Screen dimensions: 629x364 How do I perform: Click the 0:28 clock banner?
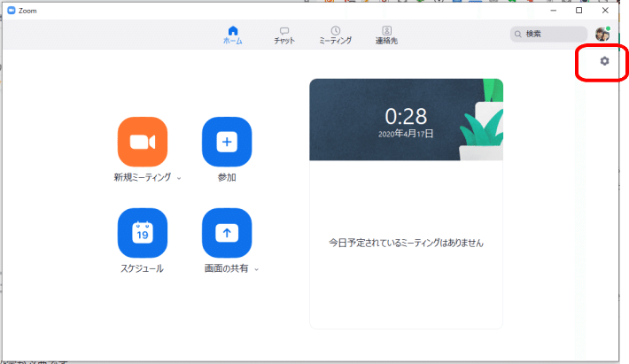coord(406,120)
